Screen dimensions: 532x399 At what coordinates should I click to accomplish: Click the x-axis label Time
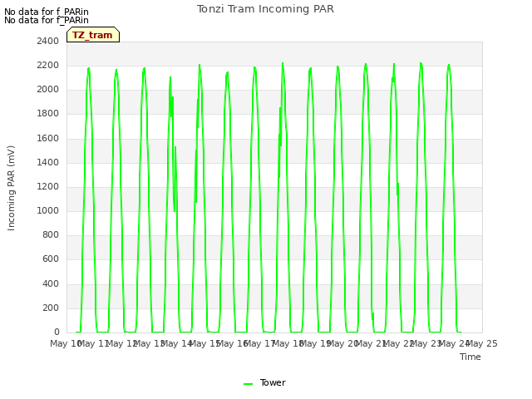(x=470, y=357)
